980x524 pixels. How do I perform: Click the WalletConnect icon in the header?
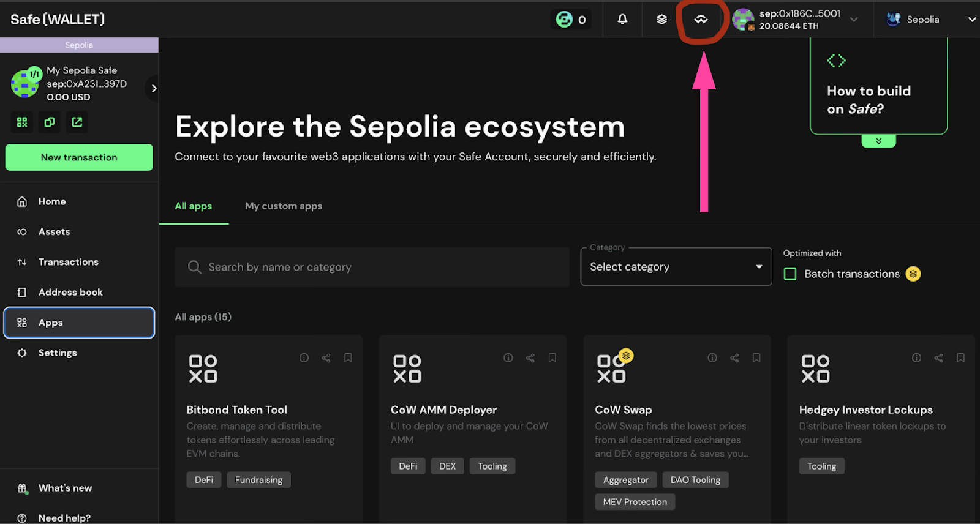click(701, 20)
